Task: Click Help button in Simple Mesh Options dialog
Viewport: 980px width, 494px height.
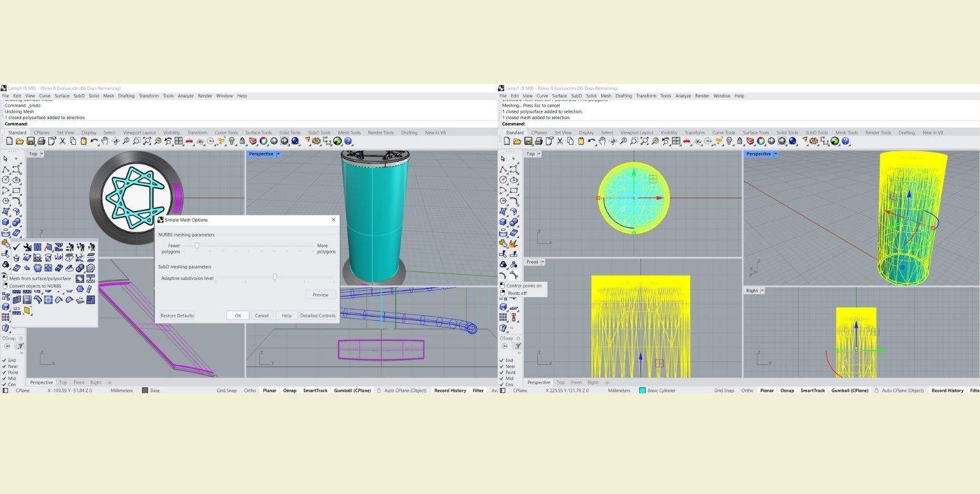Action: point(287,315)
